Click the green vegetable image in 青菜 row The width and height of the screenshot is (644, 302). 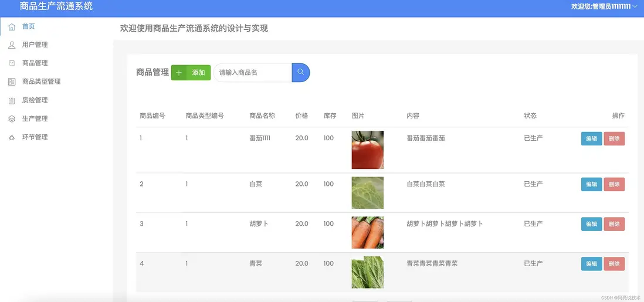(368, 273)
